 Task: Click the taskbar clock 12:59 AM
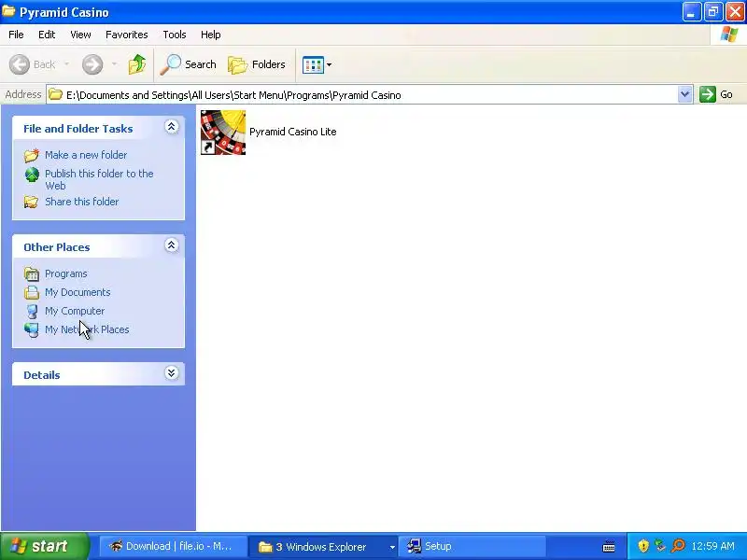point(712,546)
